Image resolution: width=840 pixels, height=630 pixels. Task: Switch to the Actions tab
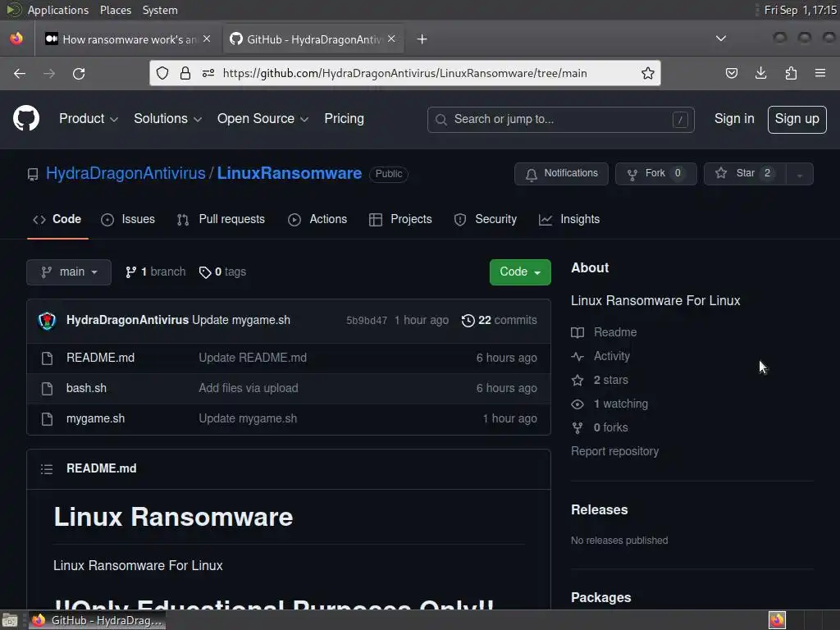pos(317,220)
